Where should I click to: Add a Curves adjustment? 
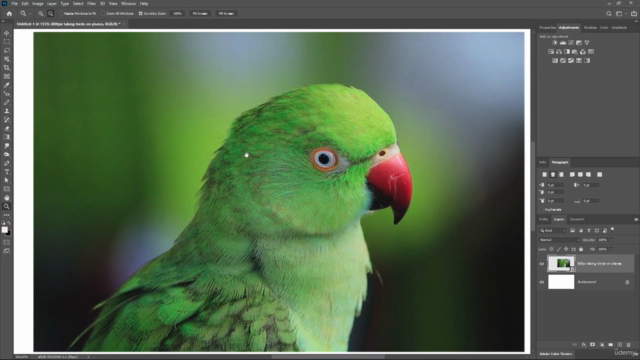point(571,43)
